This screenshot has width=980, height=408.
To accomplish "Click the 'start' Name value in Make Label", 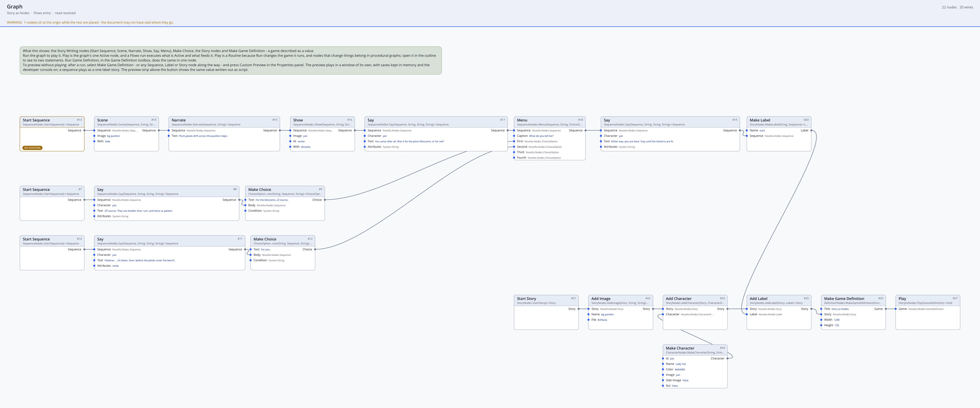I will coord(762,130).
